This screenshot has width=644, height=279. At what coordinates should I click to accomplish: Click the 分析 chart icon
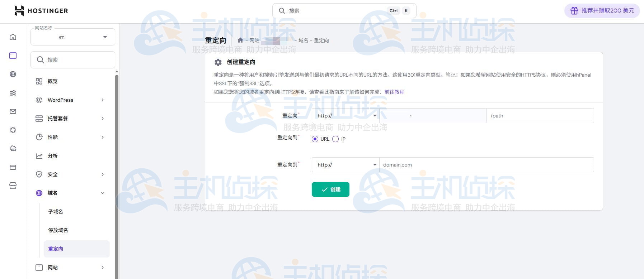[39, 156]
